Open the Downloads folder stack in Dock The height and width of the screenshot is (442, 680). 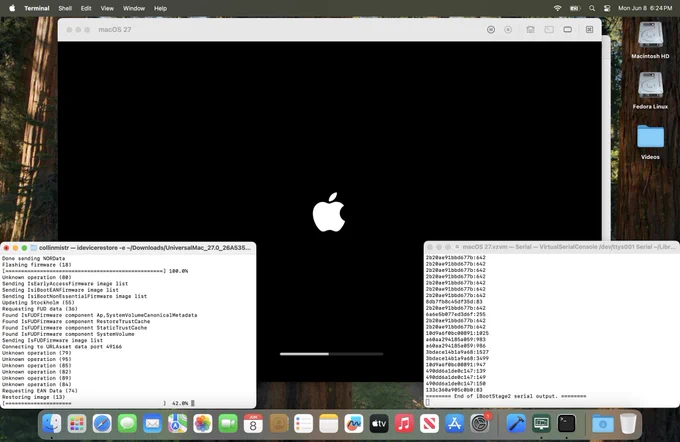(x=603, y=423)
